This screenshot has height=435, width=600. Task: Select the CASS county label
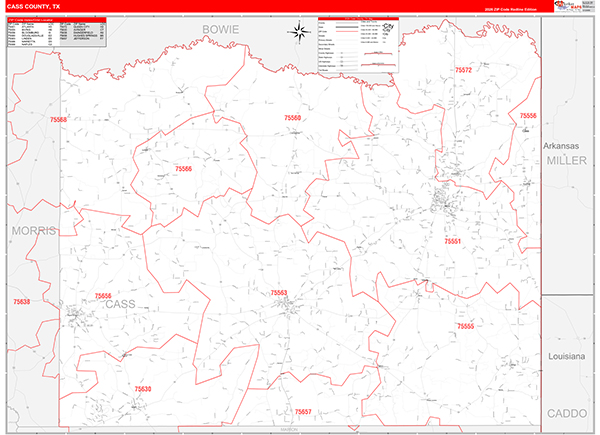tap(120, 304)
